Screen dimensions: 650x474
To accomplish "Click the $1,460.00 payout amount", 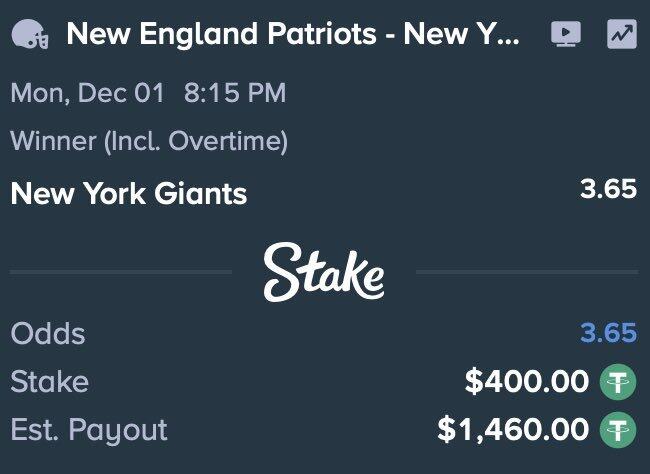I will coord(513,430).
